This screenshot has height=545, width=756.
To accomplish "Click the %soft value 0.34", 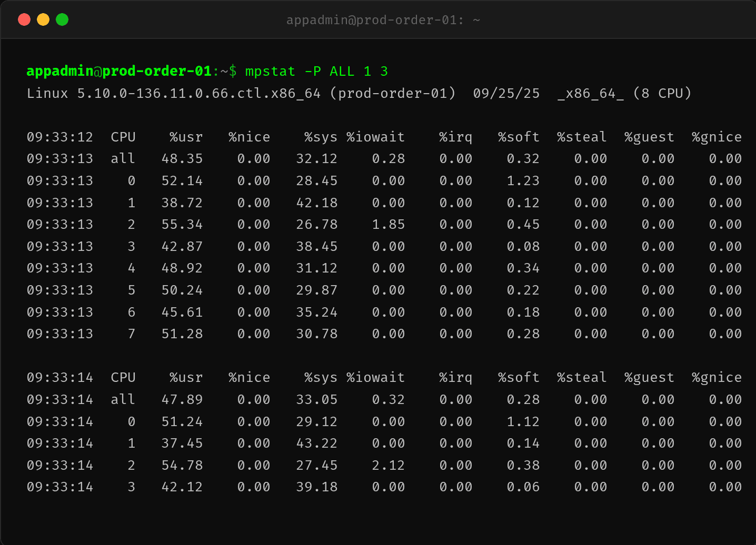I will click(523, 268).
